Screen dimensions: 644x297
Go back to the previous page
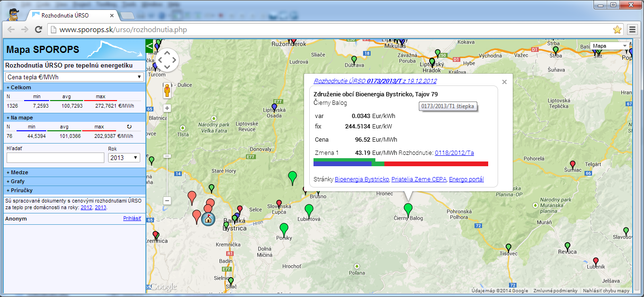tap(11, 30)
